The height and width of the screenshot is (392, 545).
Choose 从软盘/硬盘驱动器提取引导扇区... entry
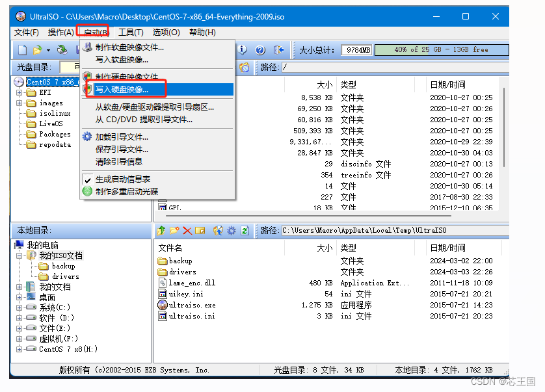[157, 107]
